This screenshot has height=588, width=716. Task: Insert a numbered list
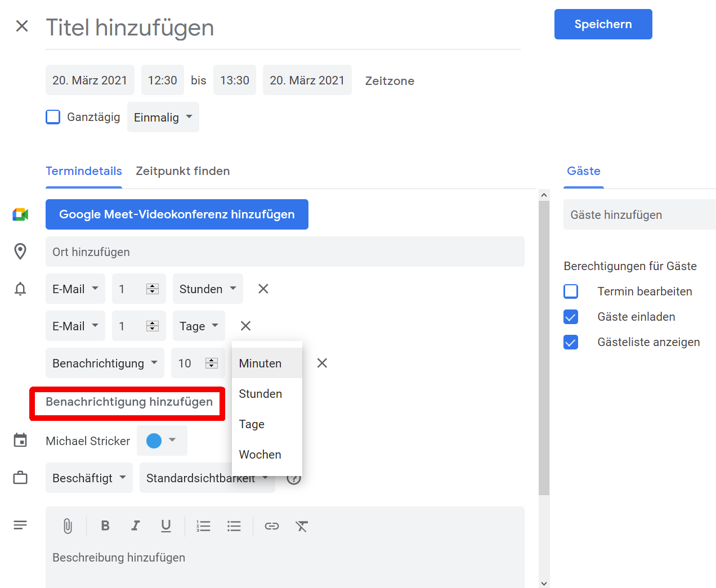click(203, 526)
